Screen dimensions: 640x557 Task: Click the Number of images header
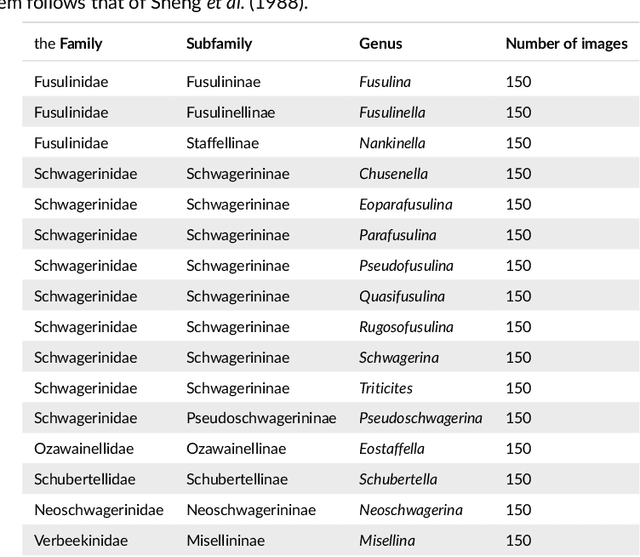[x=566, y=44]
